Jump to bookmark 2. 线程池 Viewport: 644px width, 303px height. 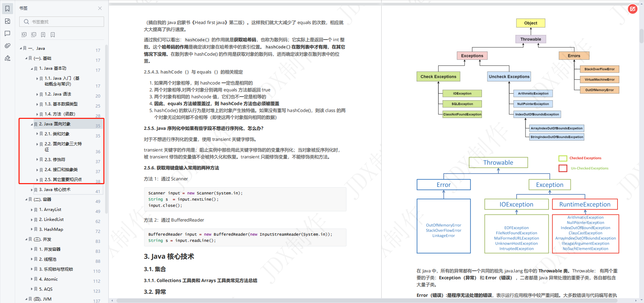coord(48,259)
